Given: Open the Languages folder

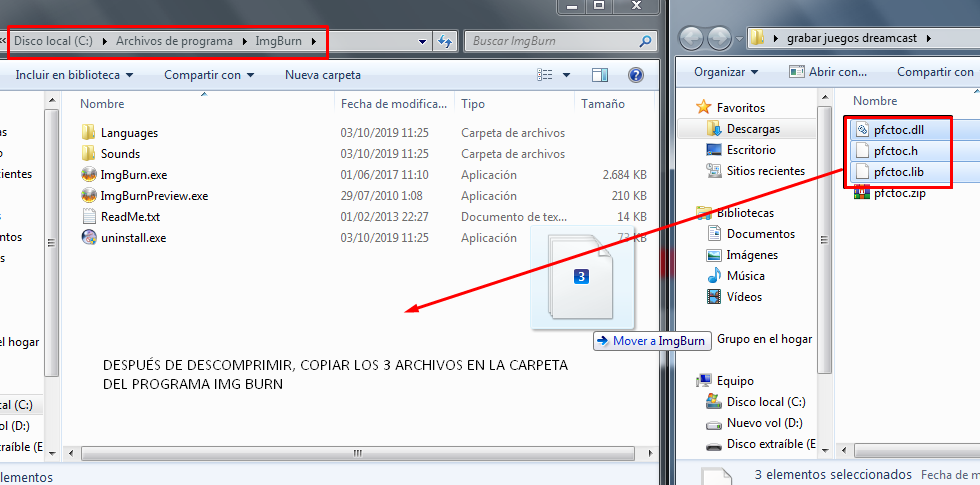Looking at the screenshot, I should (128, 132).
